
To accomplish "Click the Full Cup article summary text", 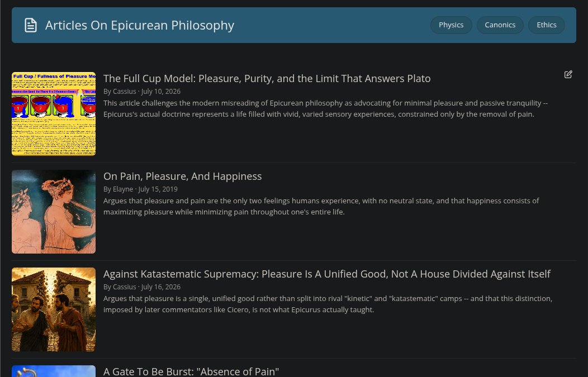I will [325, 109].
